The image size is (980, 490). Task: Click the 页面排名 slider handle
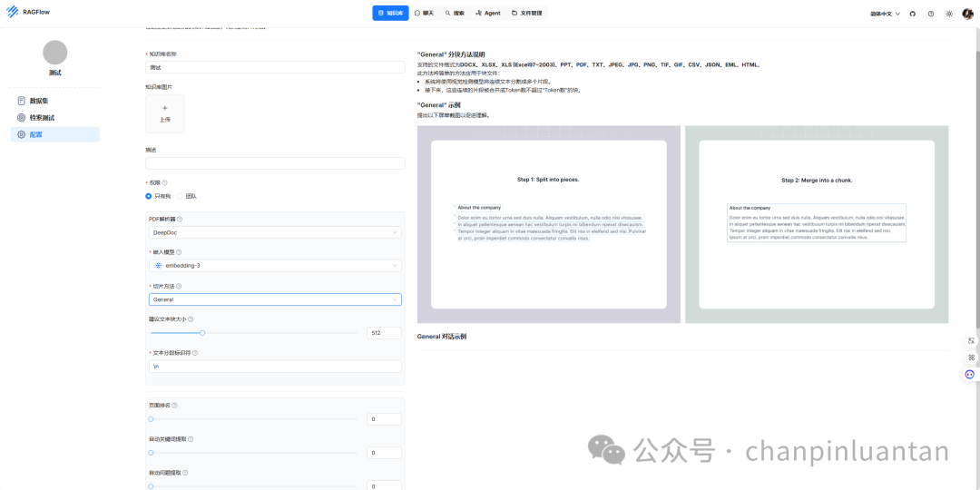[x=151, y=418]
